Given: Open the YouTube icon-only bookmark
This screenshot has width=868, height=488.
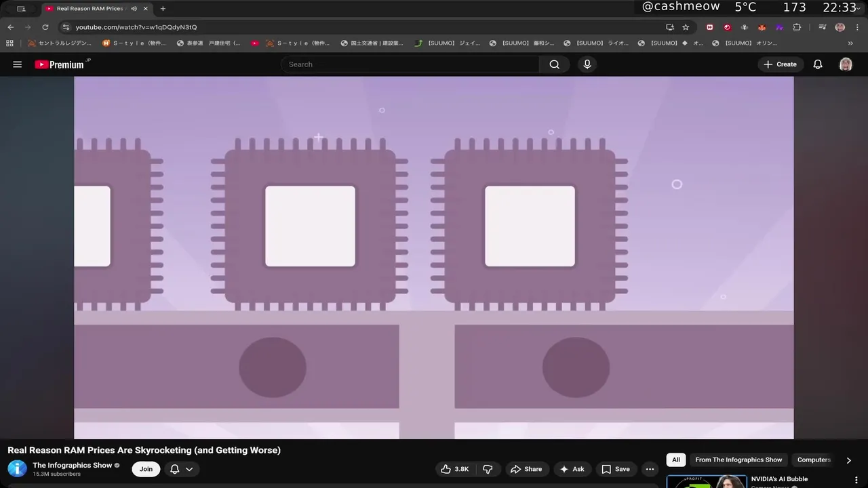Looking at the screenshot, I should click(255, 43).
